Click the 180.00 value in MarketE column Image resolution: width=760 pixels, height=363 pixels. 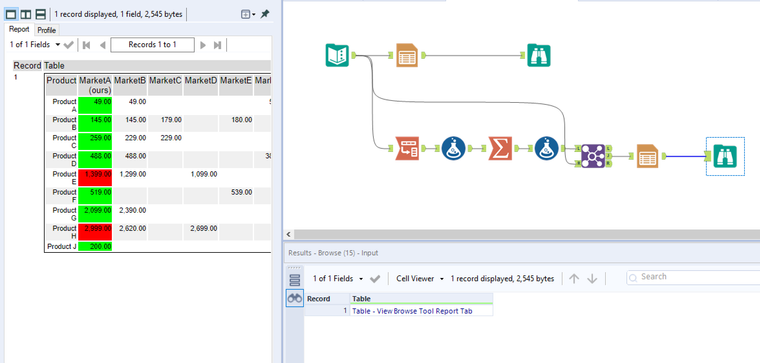point(242,119)
